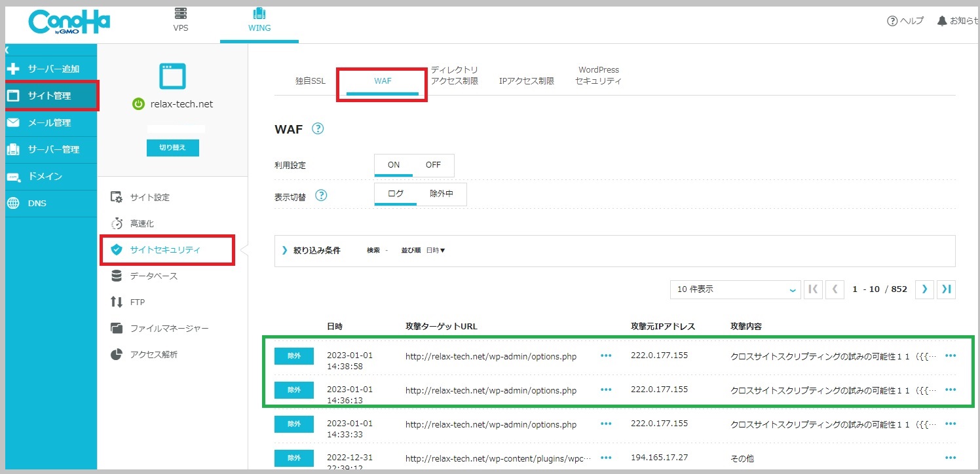Go to first page of log
This screenshot has width=980, height=474.
click(x=813, y=289)
